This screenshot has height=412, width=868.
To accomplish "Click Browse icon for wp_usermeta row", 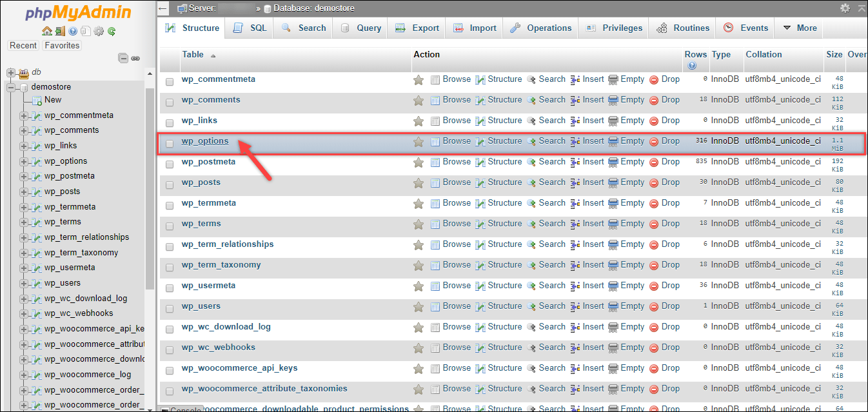I will [x=435, y=286].
